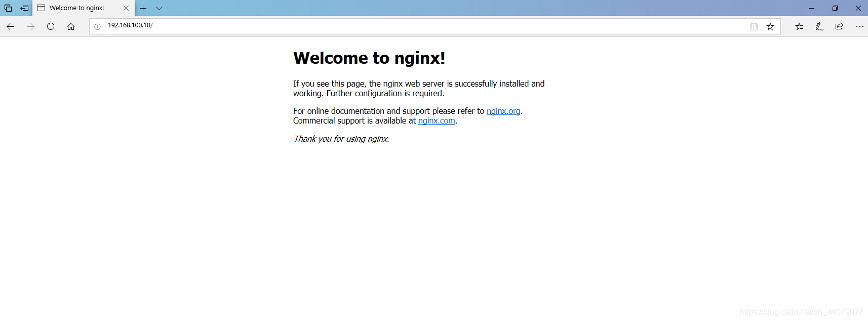Go forward with the arrow button
Viewport: 868px width, 321px height.
(x=30, y=26)
